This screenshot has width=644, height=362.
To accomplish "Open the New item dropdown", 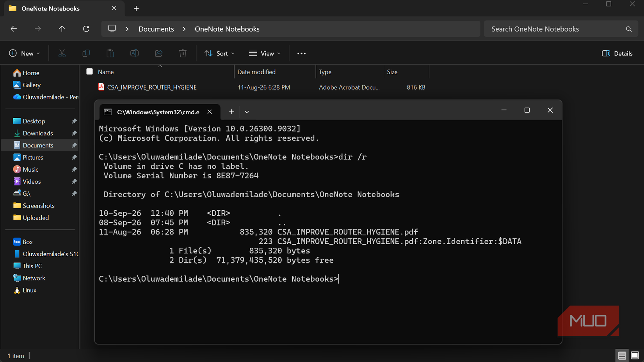I will tap(24, 53).
